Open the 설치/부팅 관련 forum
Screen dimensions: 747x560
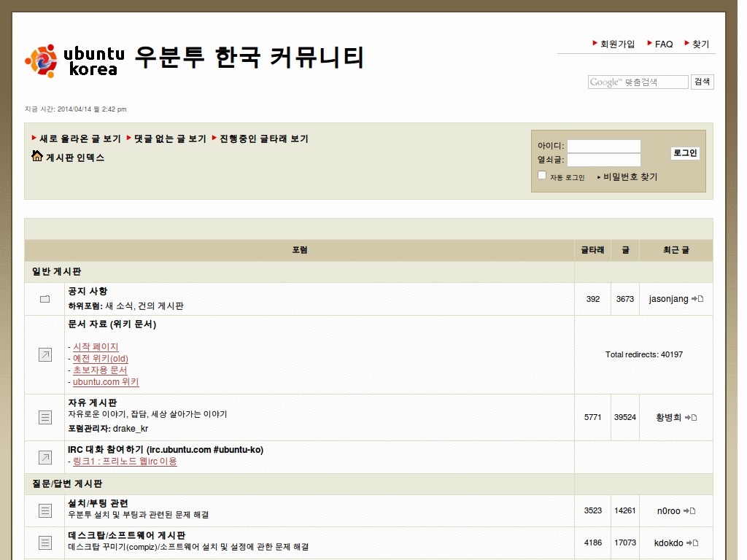point(98,503)
